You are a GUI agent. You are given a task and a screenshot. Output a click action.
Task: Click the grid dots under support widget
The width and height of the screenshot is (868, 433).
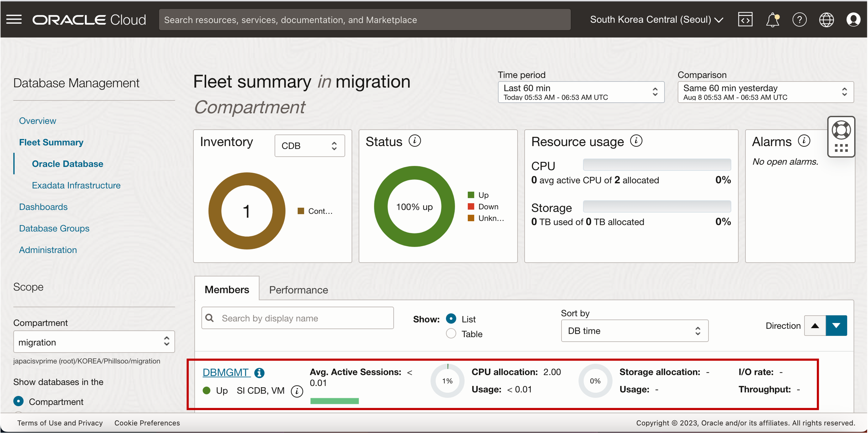click(x=841, y=148)
